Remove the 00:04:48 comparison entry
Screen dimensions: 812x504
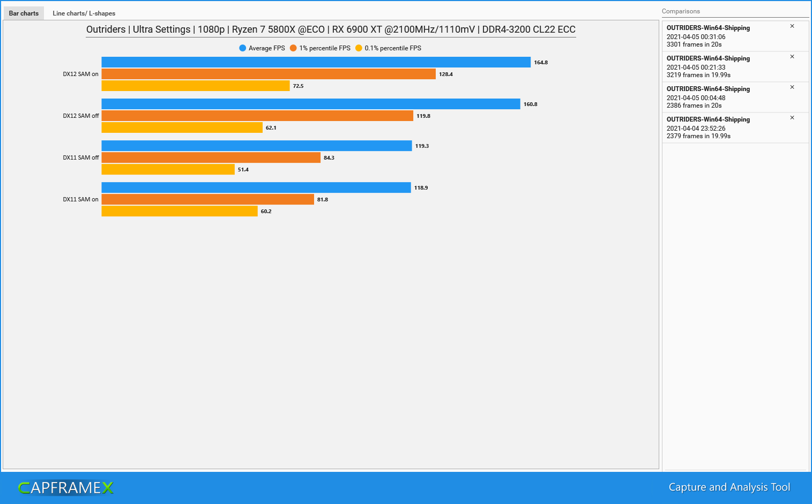click(792, 87)
